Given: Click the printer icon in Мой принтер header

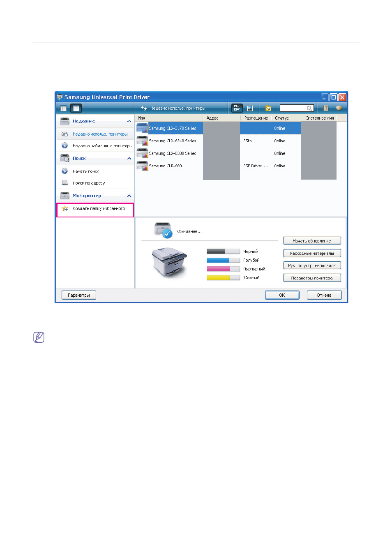Looking at the screenshot, I should [65, 196].
